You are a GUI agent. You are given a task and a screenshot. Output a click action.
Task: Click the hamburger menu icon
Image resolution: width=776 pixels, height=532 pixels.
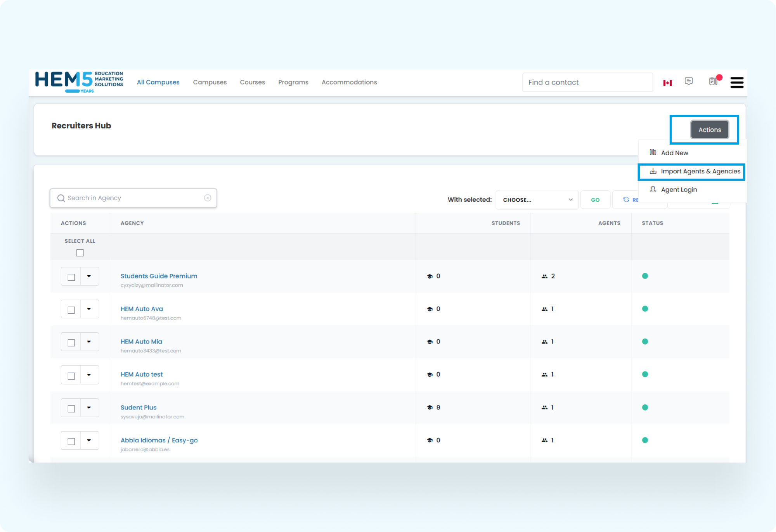[x=736, y=83]
